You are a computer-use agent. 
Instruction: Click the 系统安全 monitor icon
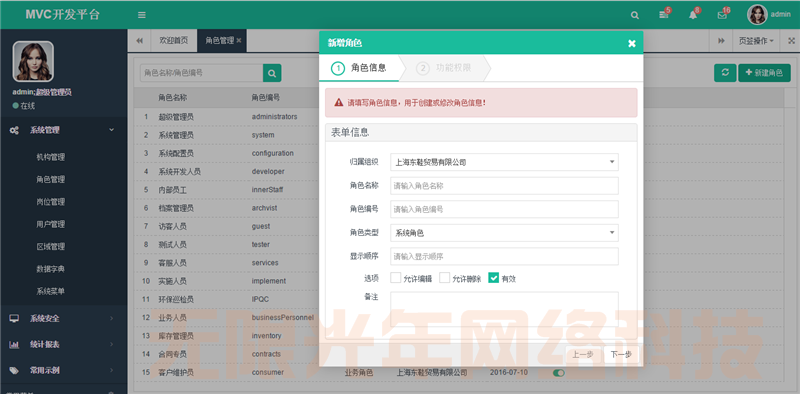[x=14, y=318]
